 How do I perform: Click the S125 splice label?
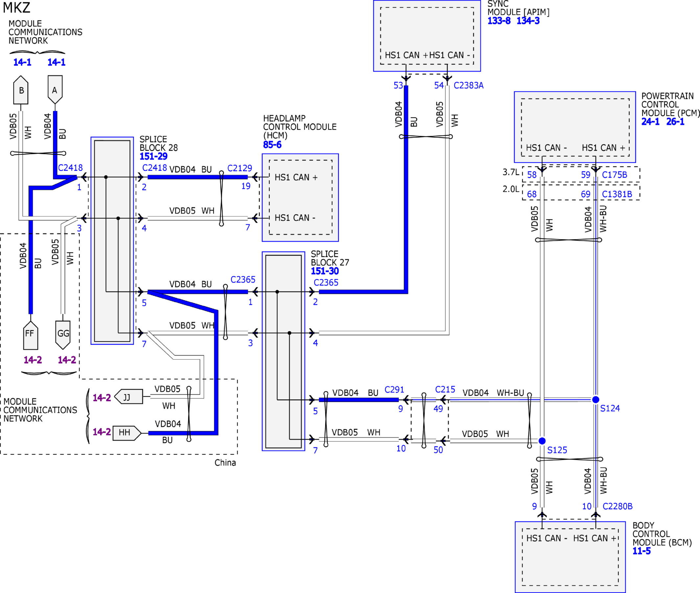(557, 450)
